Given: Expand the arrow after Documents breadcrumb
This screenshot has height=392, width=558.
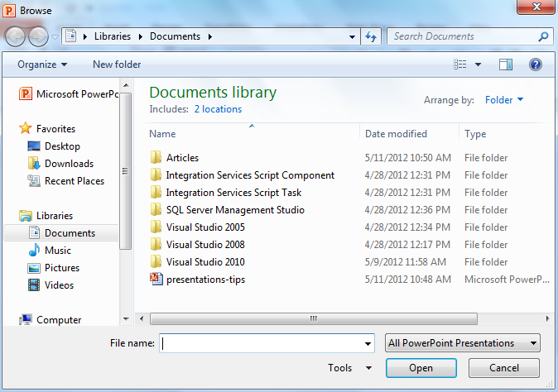Looking at the screenshot, I should coord(210,36).
